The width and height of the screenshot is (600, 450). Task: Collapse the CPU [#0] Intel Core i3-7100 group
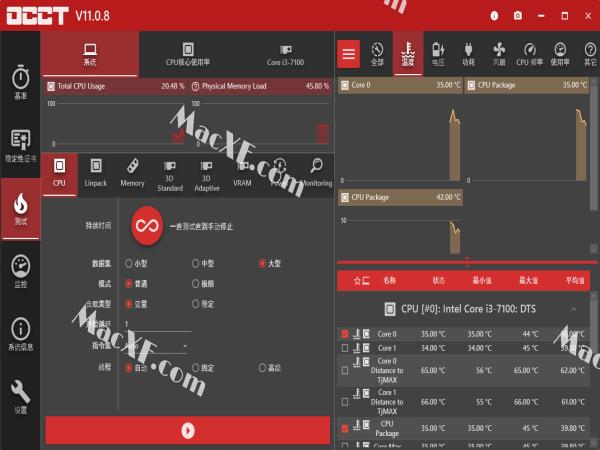coord(574,309)
